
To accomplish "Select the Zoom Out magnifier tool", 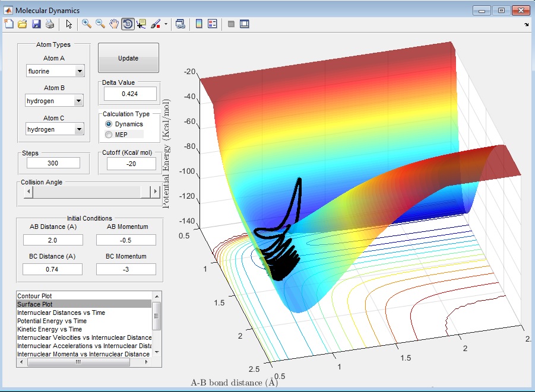I will coord(100,24).
